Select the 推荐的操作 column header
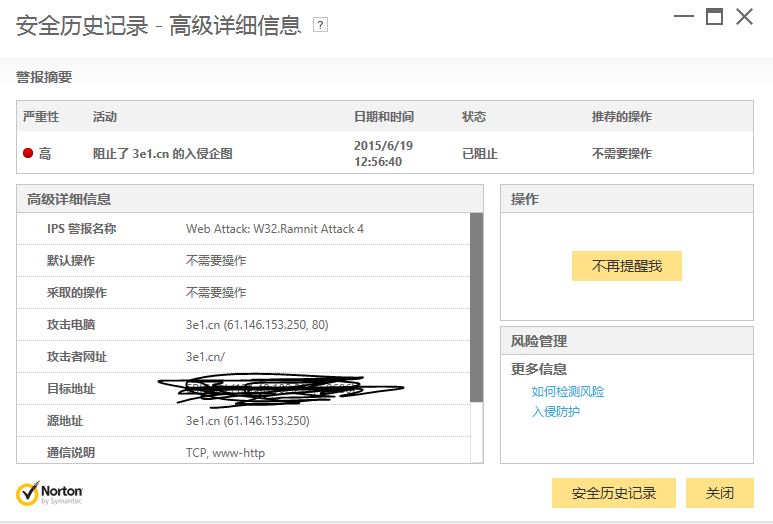Image resolution: width=773 pixels, height=524 pixels. coord(622,117)
